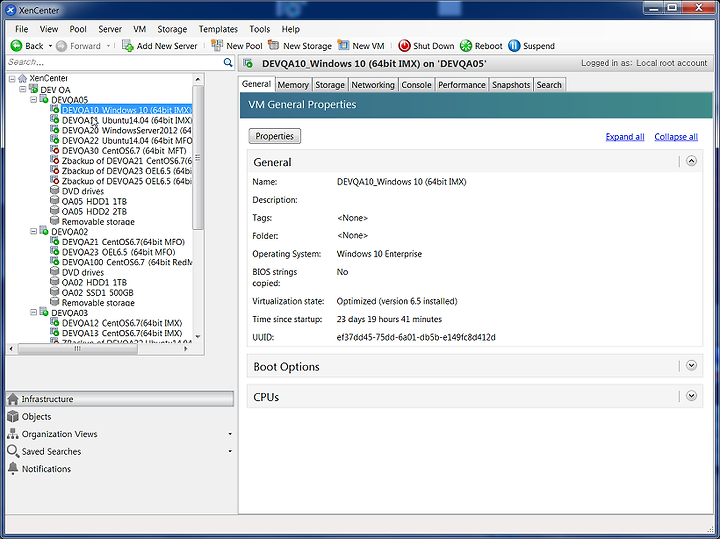Collapse the XenCenter root tree node
Viewport: 720px width, 539px height.
click(x=12, y=79)
